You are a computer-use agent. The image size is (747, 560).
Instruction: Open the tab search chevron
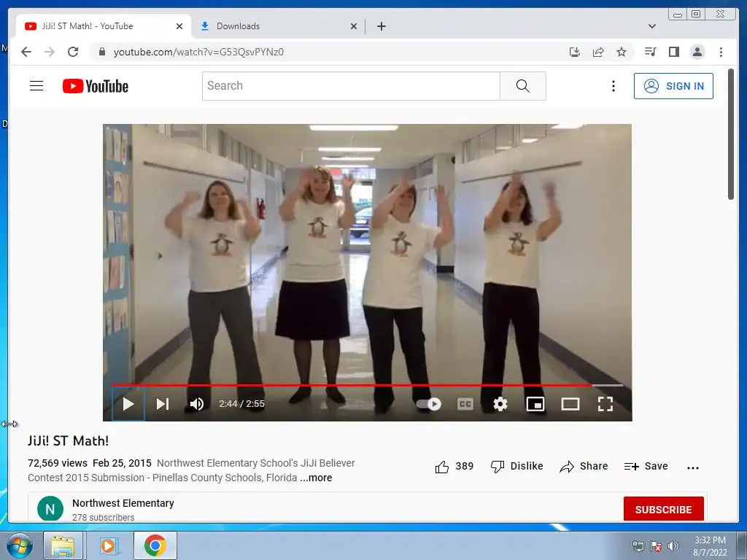651,26
